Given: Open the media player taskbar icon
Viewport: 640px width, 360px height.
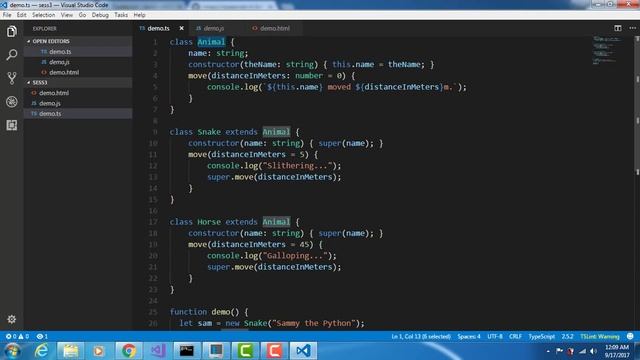Looking at the screenshot, I should [x=98, y=351].
